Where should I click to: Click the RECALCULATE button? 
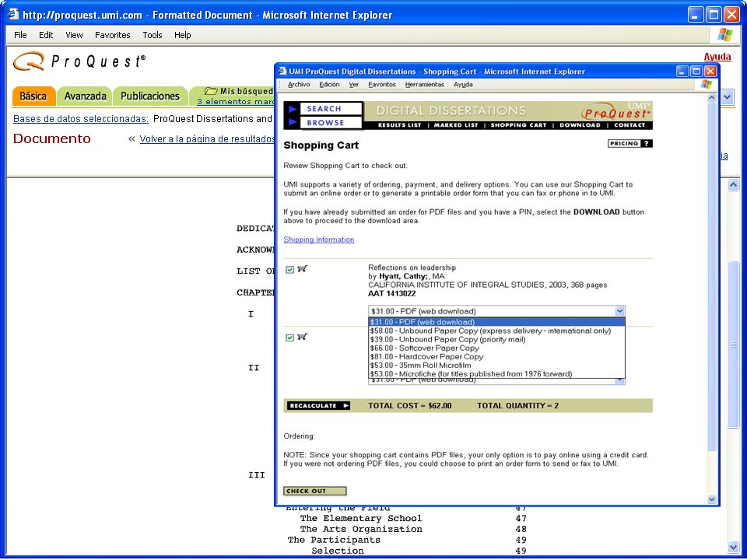tap(318, 406)
